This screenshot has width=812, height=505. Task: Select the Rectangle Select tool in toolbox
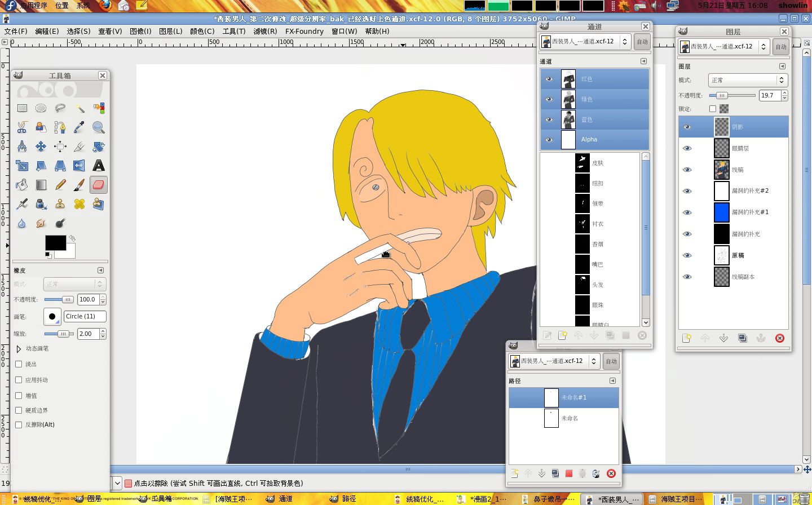22,108
